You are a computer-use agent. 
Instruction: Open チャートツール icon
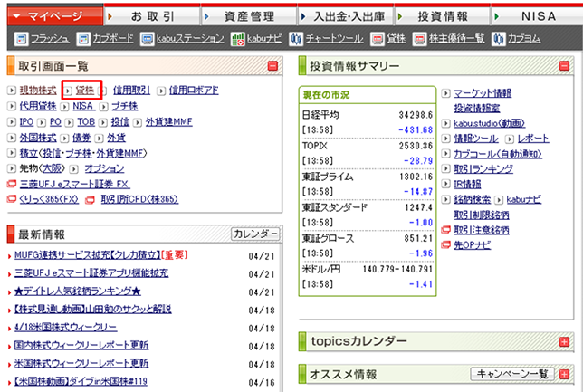point(296,39)
